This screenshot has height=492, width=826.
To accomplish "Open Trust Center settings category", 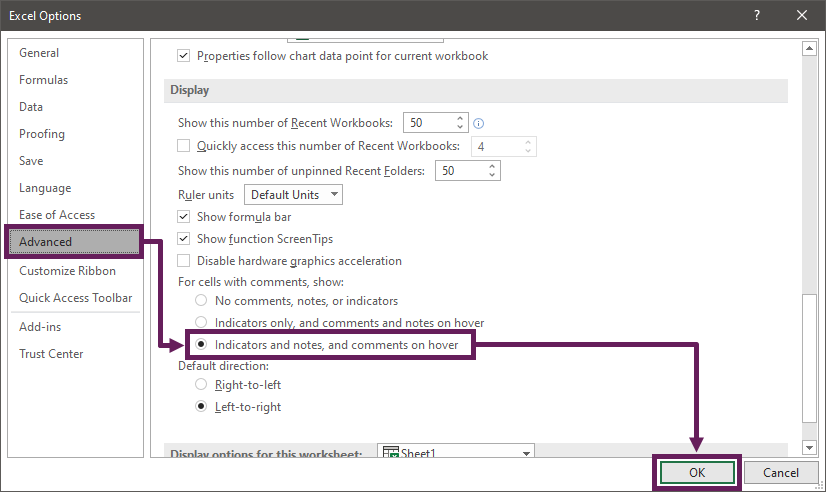I will click(x=51, y=354).
